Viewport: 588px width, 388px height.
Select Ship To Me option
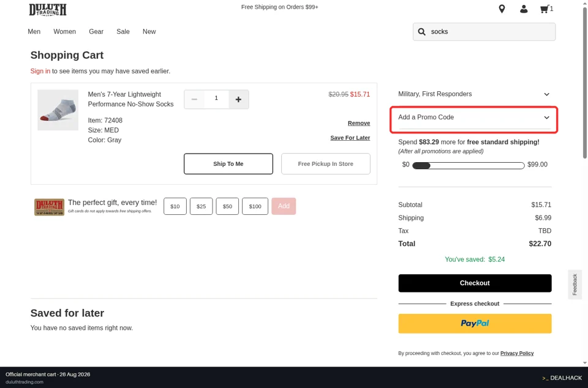(228, 163)
